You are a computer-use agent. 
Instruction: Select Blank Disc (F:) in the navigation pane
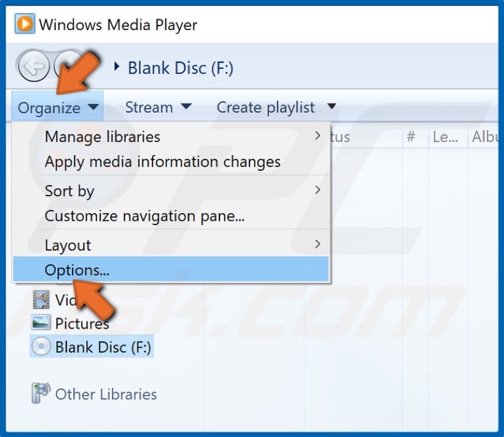coord(92,346)
